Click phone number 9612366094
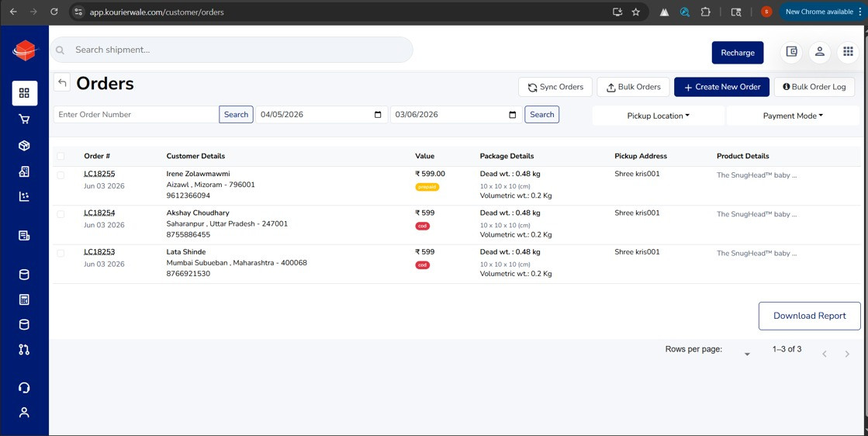Screen dimensions: 868x436 (x=188, y=196)
